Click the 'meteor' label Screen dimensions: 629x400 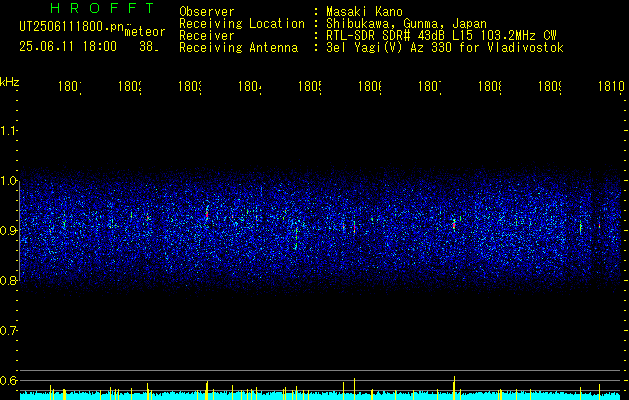click(145, 32)
